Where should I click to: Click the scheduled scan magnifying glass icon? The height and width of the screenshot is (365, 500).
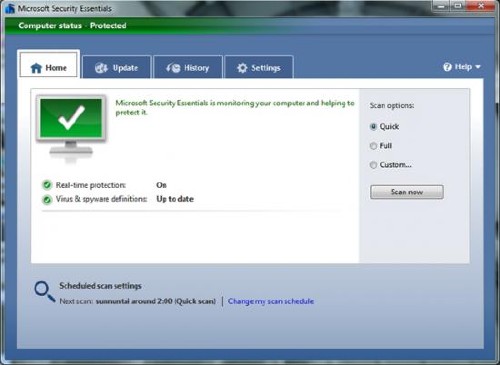pyautogui.click(x=44, y=291)
